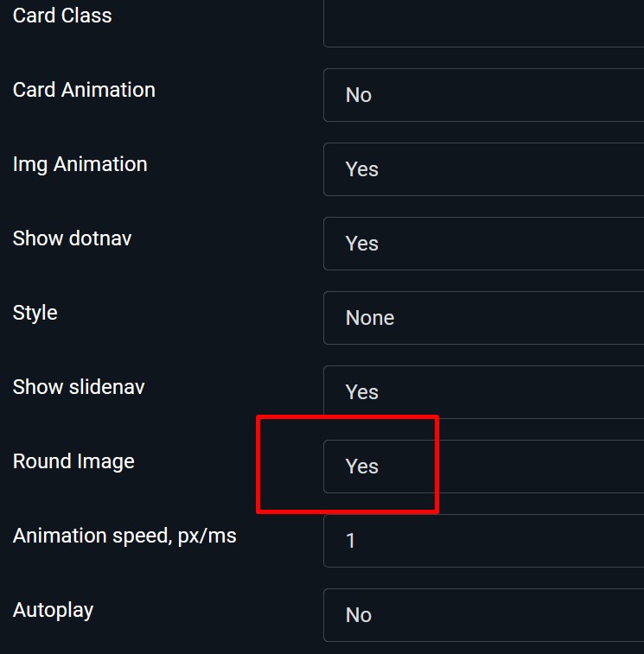644x654 pixels.
Task: Click the Animation speed input field
Action: [484, 541]
